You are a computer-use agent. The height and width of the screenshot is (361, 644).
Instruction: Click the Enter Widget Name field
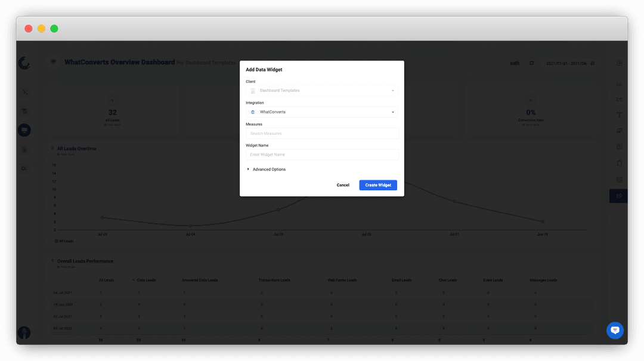321,155
